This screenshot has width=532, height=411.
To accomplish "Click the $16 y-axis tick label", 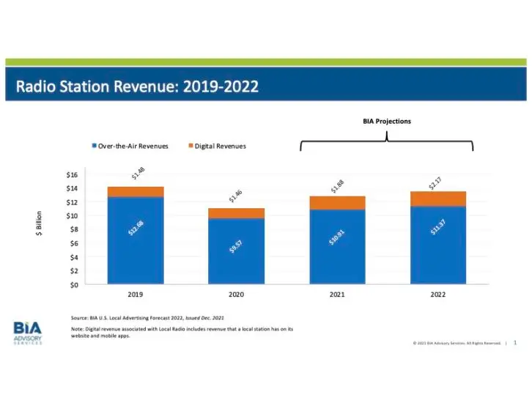I will (x=72, y=175).
